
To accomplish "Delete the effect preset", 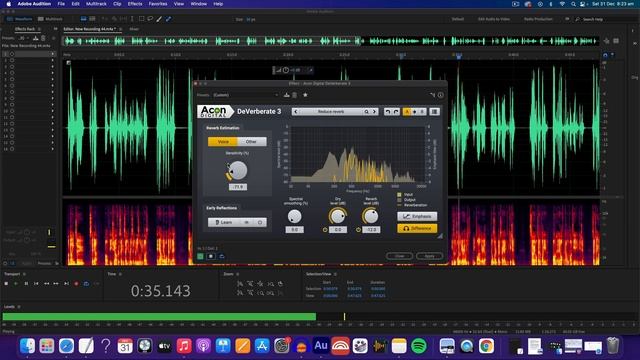I will coord(294,95).
